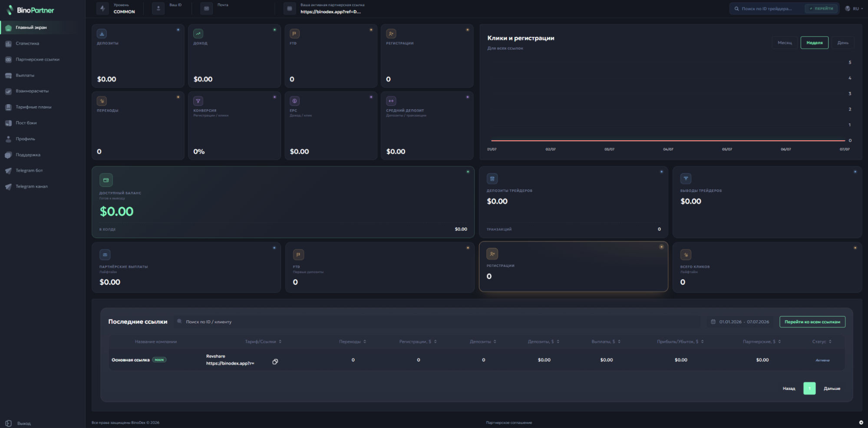This screenshot has width=868, height=428.
Task: Click the calendar icon beside date range
Action: click(x=713, y=322)
